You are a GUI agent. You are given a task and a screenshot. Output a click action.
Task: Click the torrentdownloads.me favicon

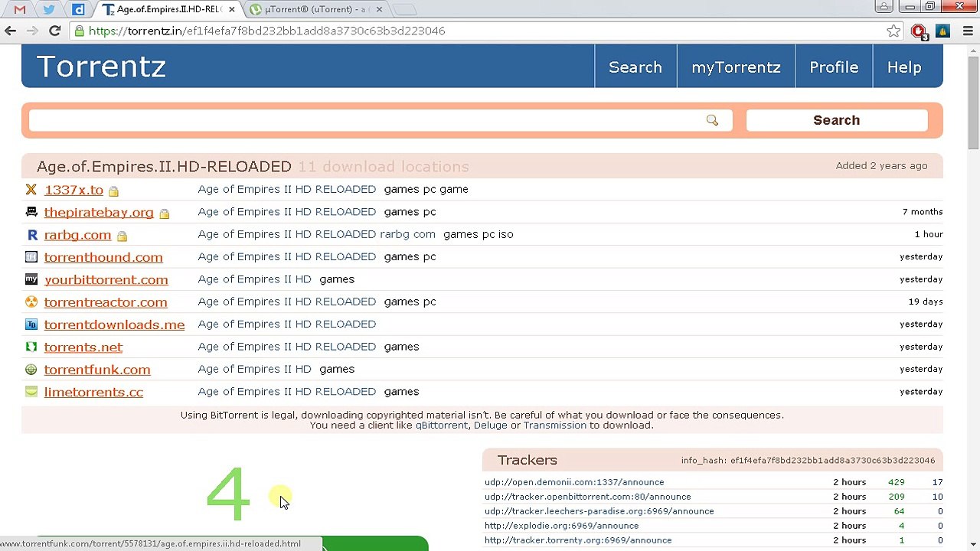31,324
